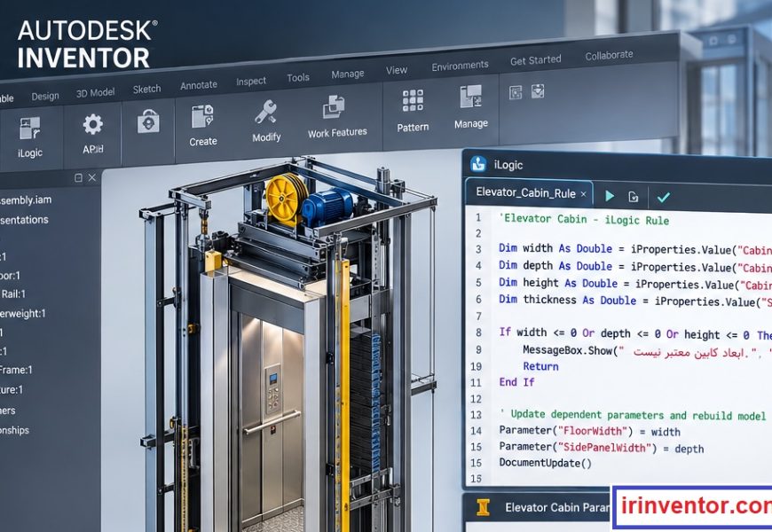Choose the Work Features icon
The height and width of the screenshot is (532, 772).
pos(334,106)
